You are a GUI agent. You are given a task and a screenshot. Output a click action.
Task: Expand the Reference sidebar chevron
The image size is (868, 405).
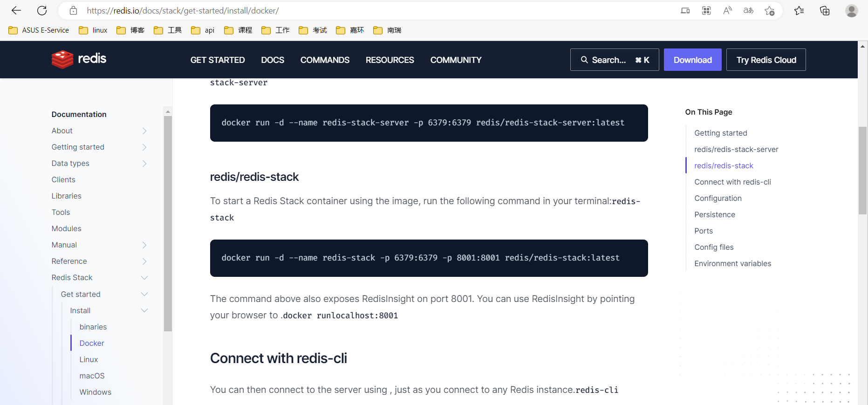(144, 261)
